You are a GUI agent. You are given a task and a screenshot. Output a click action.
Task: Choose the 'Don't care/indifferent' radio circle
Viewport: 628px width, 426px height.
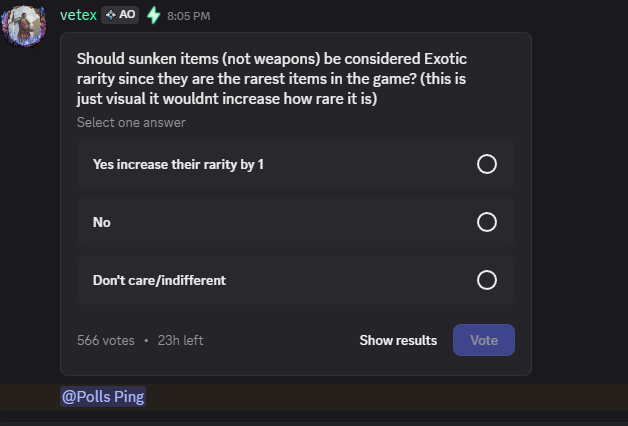pos(487,280)
